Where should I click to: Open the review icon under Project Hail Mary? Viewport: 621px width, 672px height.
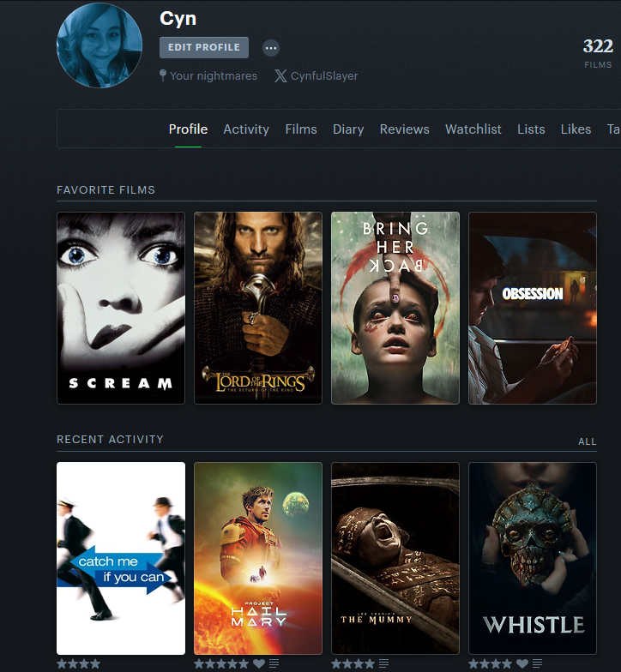click(274, 663)
